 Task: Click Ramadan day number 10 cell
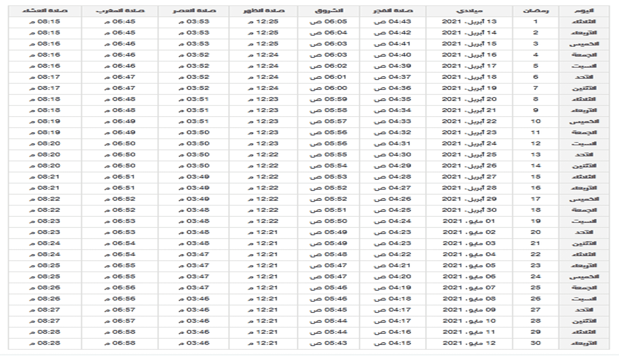pyautogui.click(x=536, y=122)
